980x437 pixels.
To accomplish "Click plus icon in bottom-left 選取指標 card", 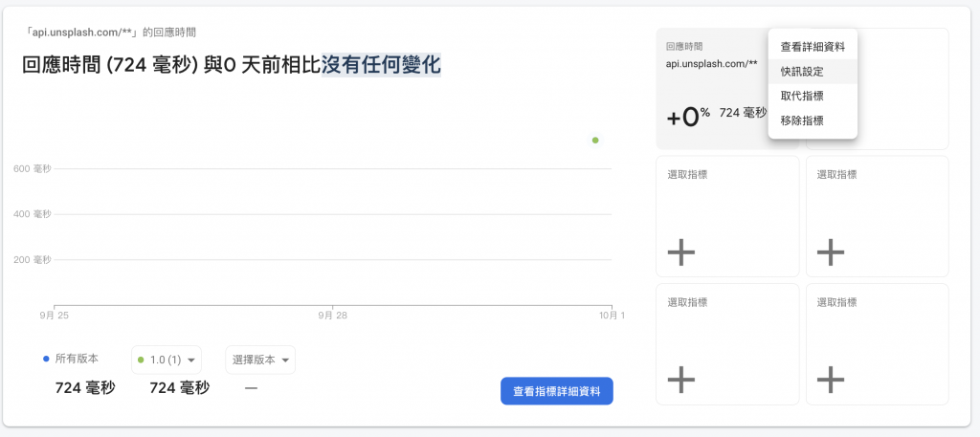I will (680, 380).
